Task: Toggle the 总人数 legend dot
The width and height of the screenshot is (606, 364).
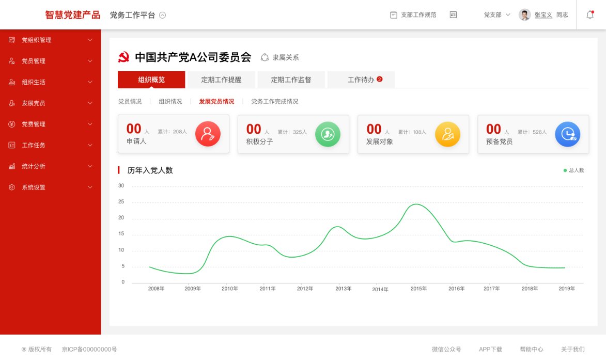Action: [x=565, y=170]
